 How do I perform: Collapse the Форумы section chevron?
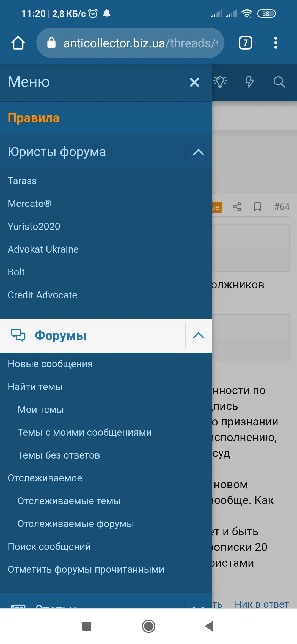pos(199,335)
